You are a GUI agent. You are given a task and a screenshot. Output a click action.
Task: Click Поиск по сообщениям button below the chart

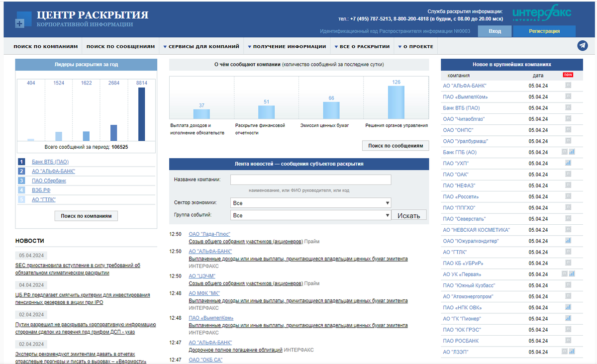pos(396,146)
